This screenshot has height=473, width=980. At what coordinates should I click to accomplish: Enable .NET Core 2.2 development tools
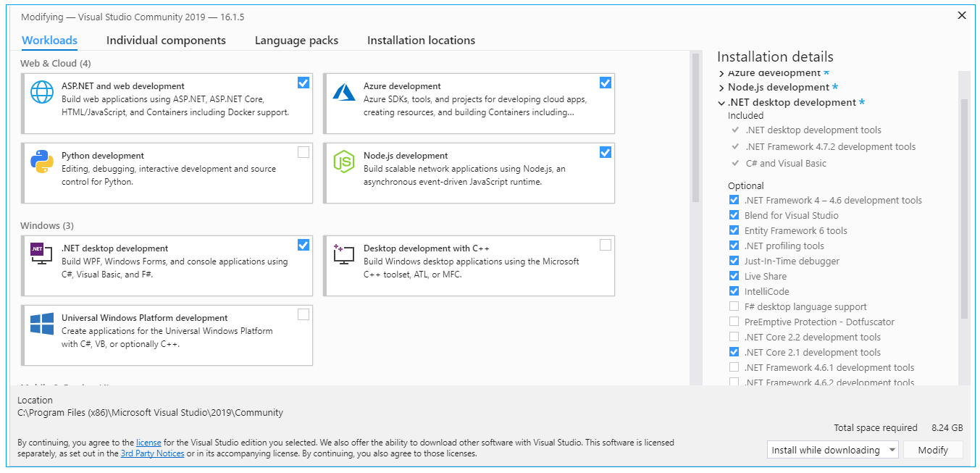pyautogui.click(x=734, y=337)
